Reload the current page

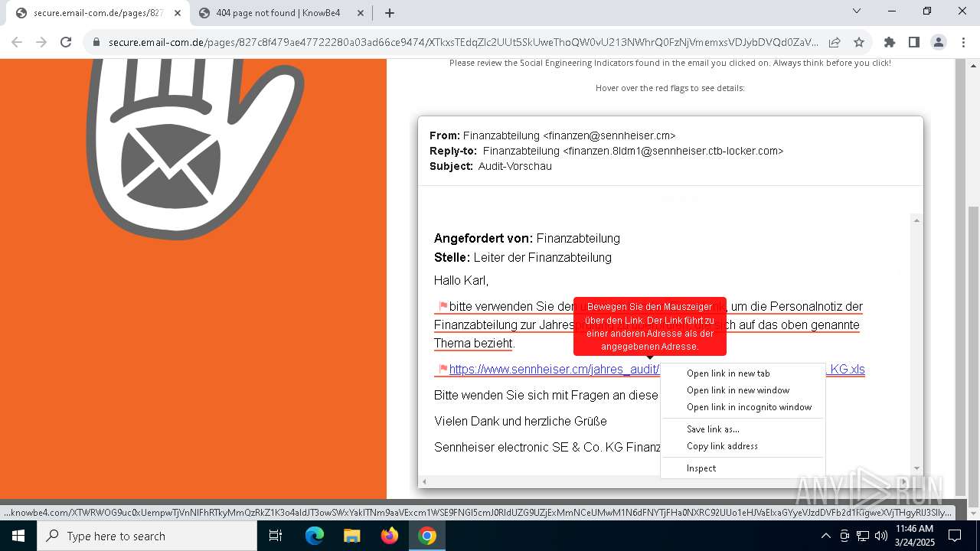[x=66, y=42]
